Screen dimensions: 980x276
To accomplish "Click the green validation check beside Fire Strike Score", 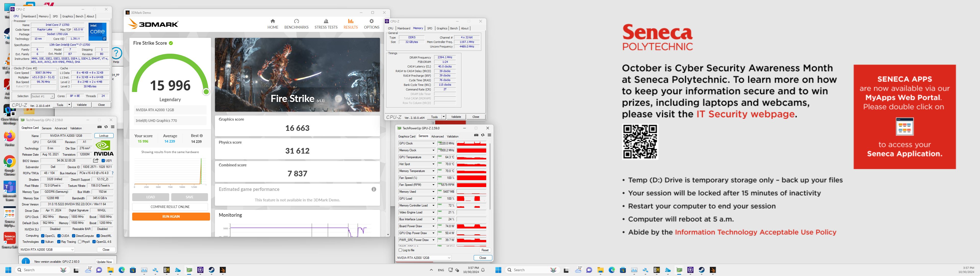I will (171, 43).
